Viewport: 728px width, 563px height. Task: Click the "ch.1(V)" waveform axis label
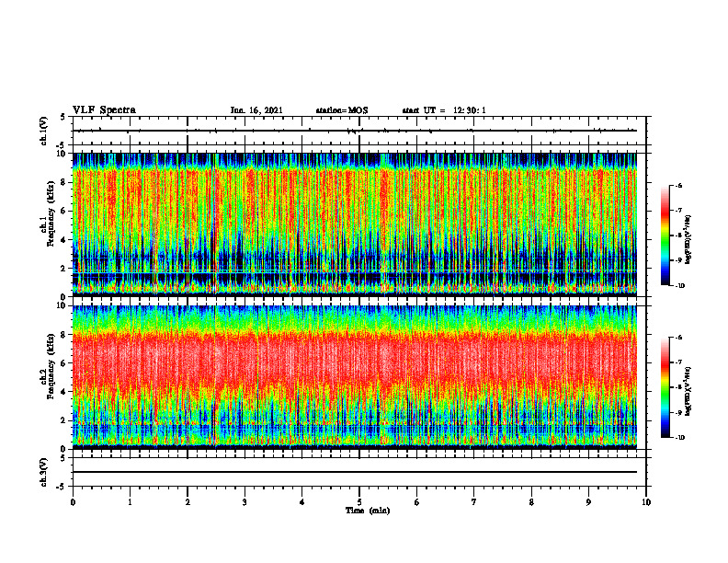pos(44,131)
